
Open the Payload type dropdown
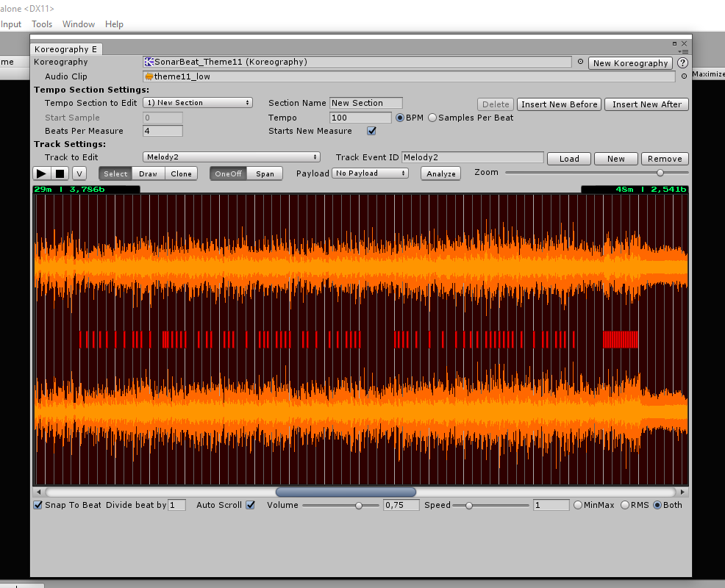(x=370, y=173)
